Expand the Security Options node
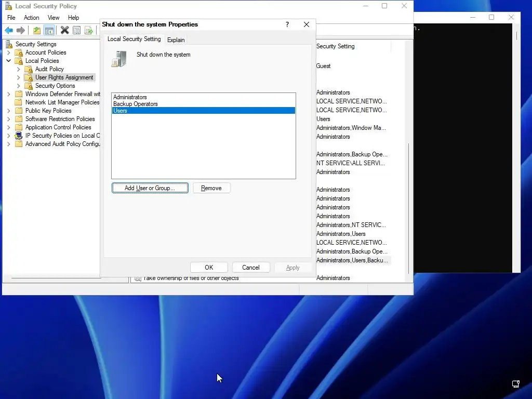 [19, 86]
